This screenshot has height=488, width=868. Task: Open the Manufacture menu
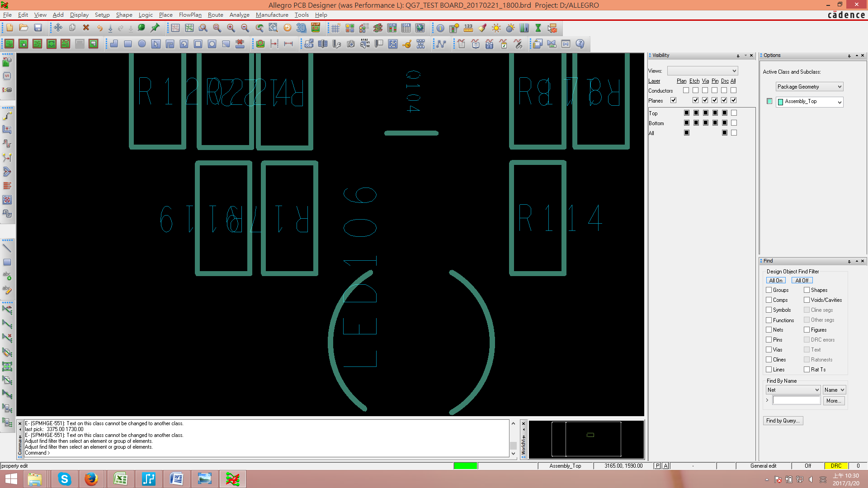click(272, 15)
